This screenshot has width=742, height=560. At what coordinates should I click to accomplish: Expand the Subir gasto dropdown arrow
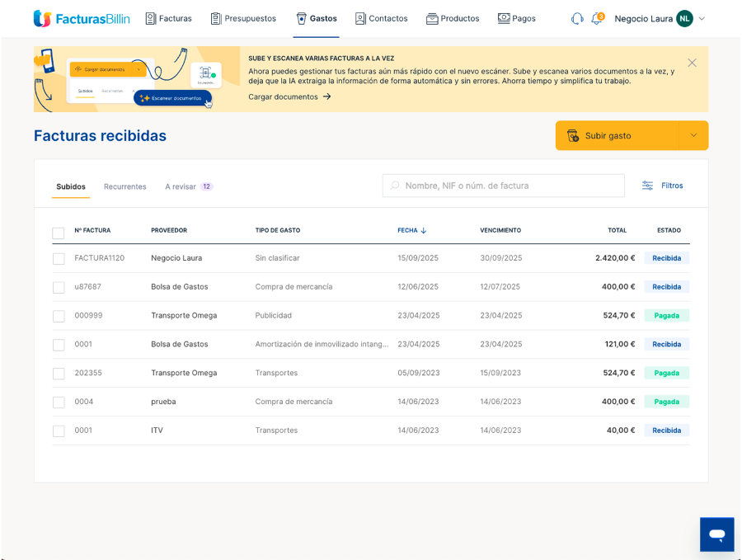click(693, 135)
